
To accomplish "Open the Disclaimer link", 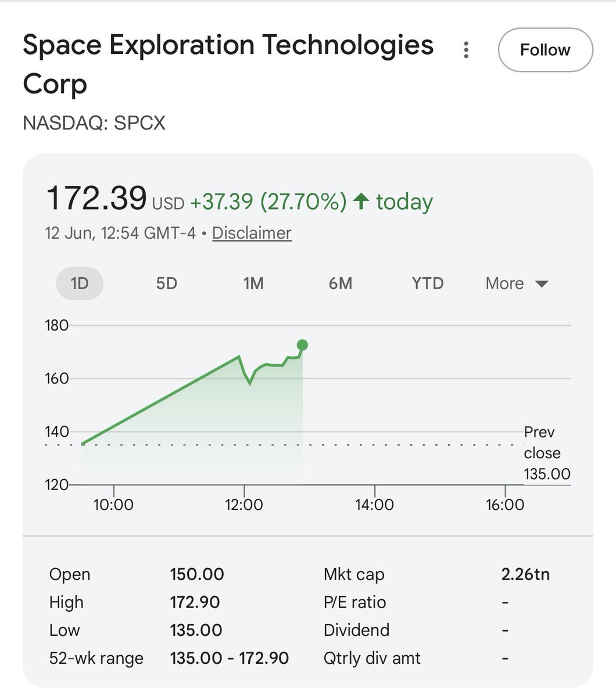I will [252, 233].
